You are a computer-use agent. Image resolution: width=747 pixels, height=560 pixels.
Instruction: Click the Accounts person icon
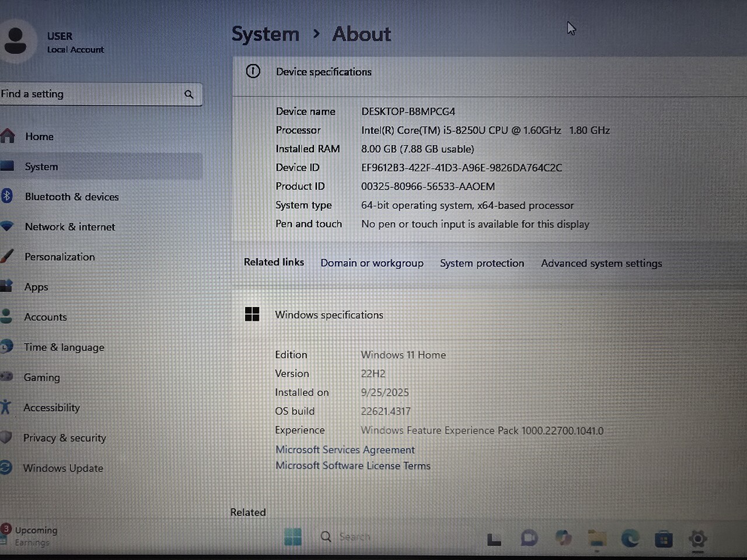6,316
